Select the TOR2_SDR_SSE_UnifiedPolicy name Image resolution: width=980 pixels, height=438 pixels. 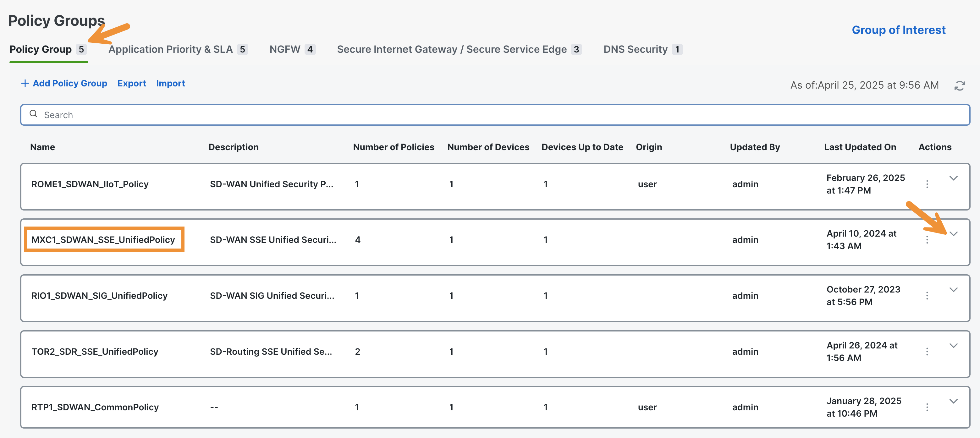coord(95,351)
